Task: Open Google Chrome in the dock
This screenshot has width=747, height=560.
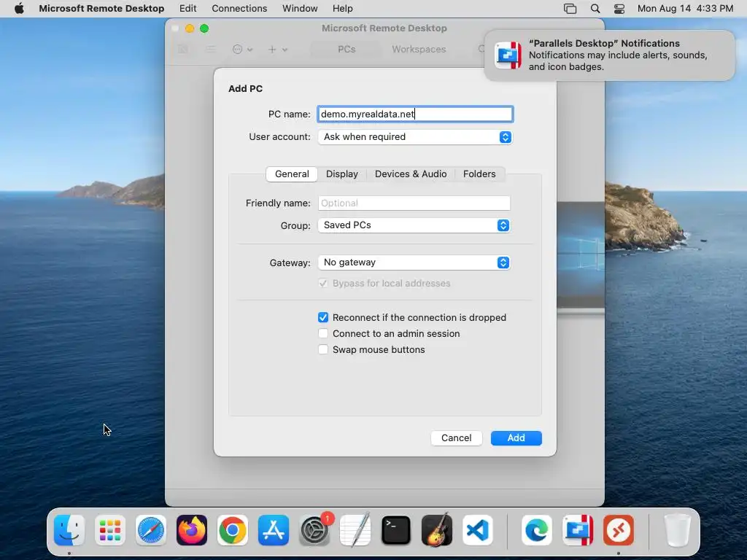Action: pos(233,530)
